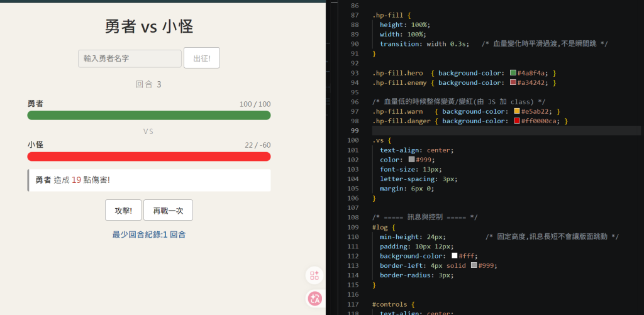Click the #controls selector on line 117
The image size is (644, 315).
click(390, 304)
